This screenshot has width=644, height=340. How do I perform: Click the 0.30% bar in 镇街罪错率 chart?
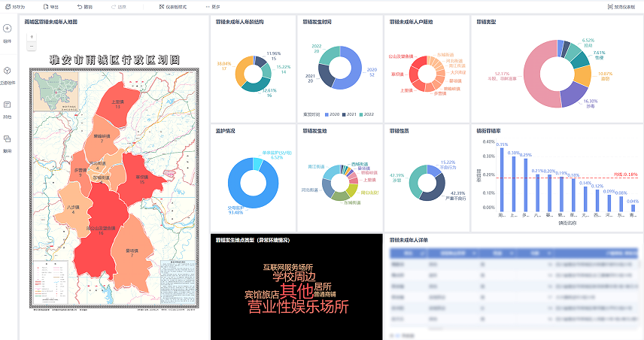[513, 184]
